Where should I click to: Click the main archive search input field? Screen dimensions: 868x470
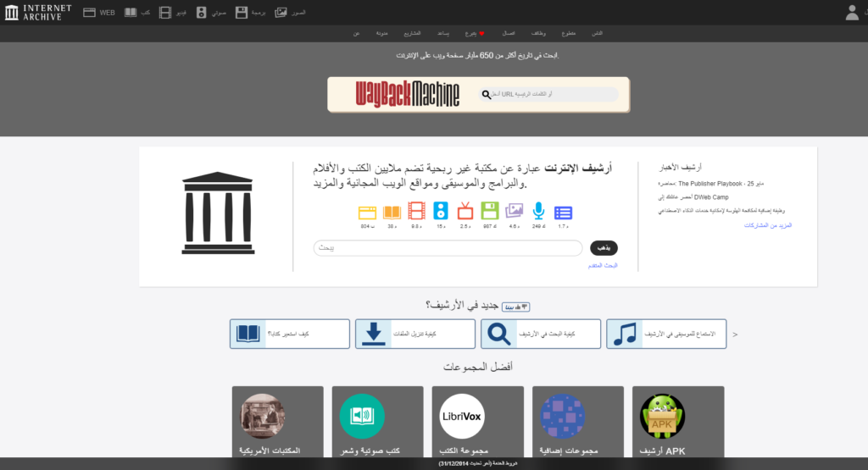tap(448, 248)
